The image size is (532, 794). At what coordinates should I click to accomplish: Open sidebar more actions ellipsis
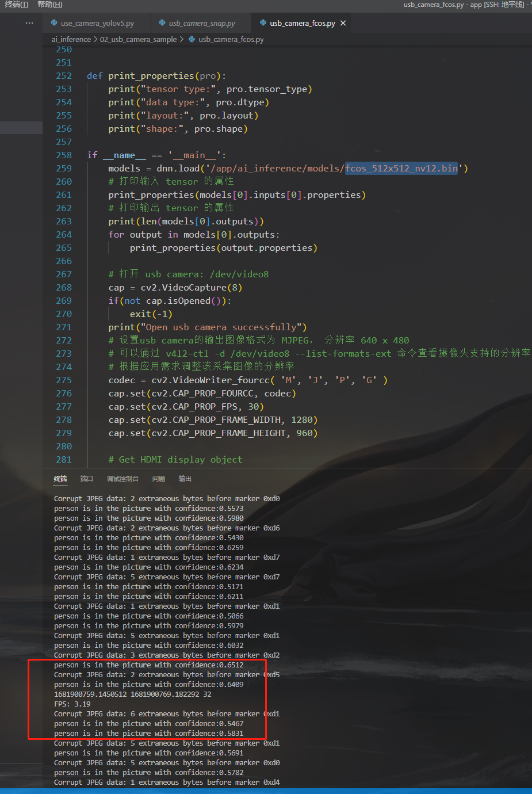click(29, 23)
